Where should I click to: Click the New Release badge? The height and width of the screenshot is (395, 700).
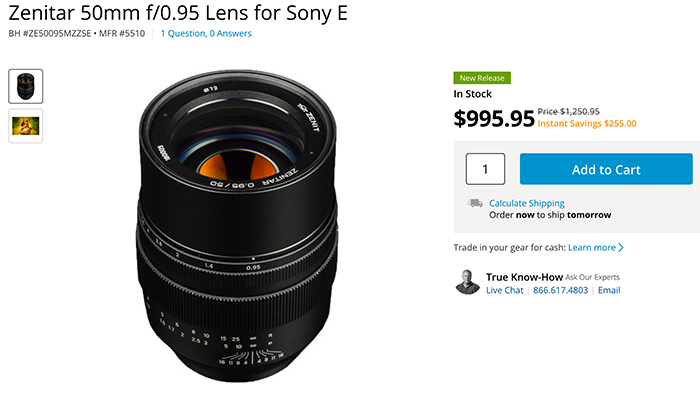(x=482, y=78)
